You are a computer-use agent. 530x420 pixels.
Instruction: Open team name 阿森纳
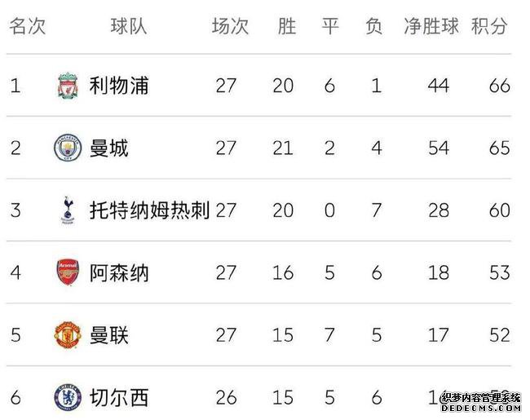tap(119, 272)
